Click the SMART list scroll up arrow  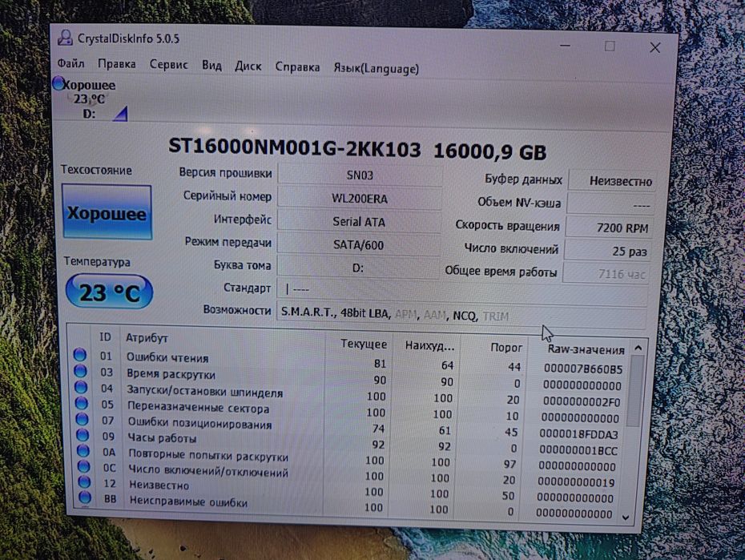[x=638, y=348]
